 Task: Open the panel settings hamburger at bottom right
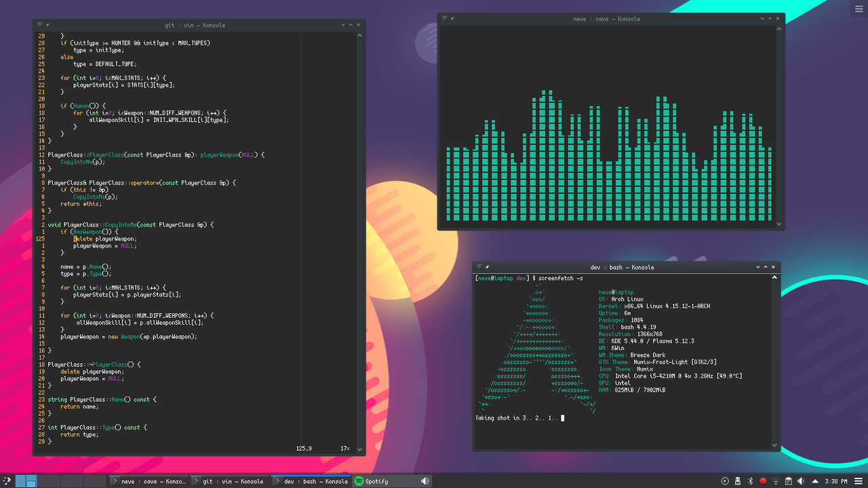point(860,481)
